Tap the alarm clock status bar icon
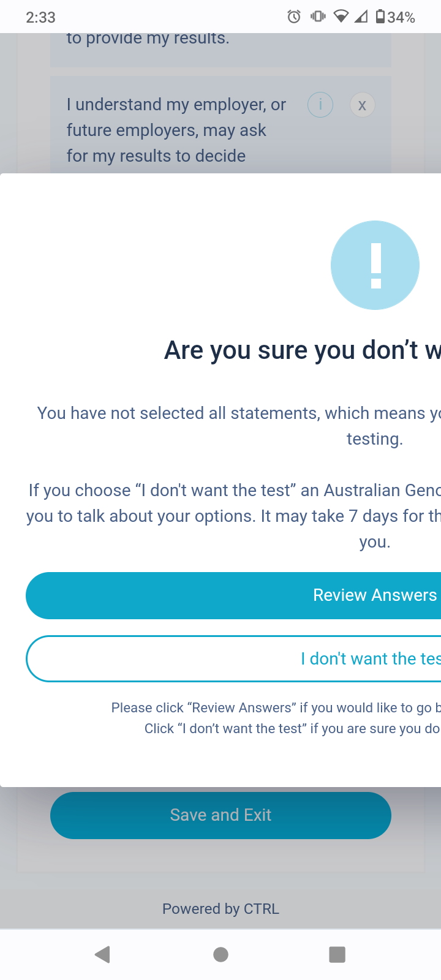441x980 pixels. 294,17
